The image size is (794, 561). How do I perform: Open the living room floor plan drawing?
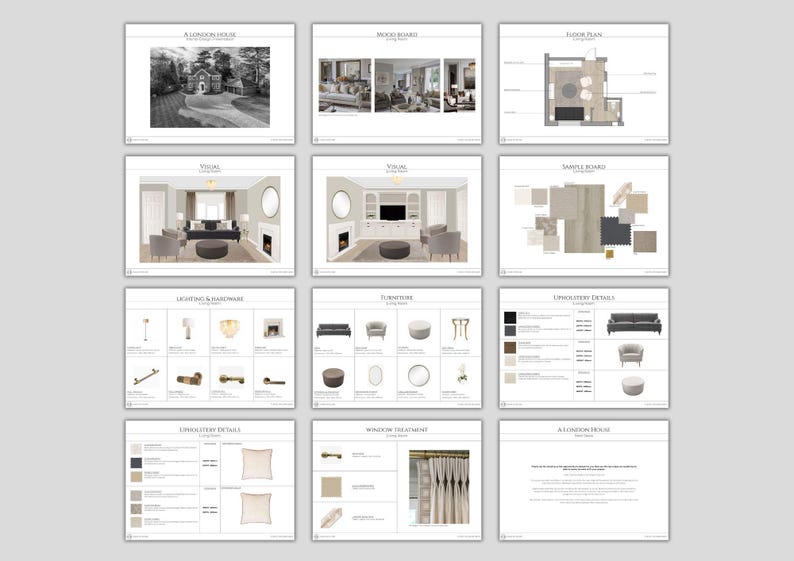point(583,87)
